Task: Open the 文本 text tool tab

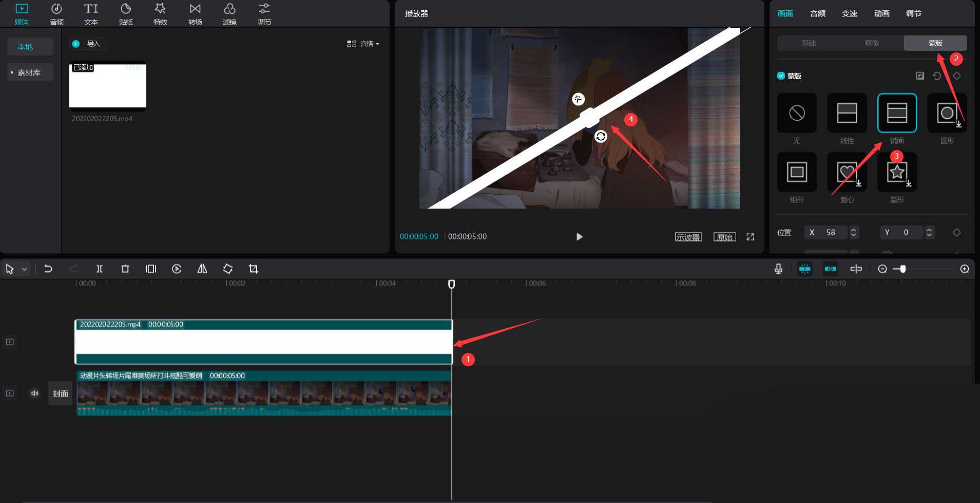Action: [x=91, y=14]
